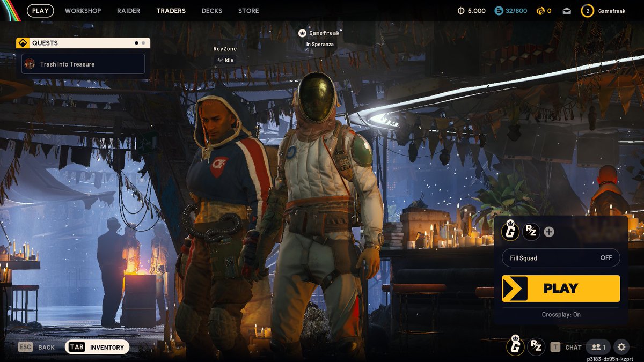This screenshot has height=362, width=644.
Task: Open settings with the gear icon
Action: pyautogui.click(x=621, y=347)
